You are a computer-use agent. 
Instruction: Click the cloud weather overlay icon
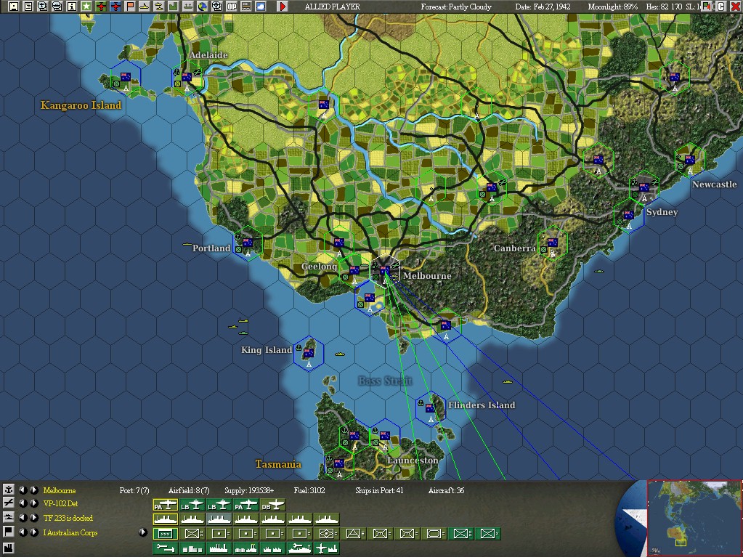click(x=261, y=7)
